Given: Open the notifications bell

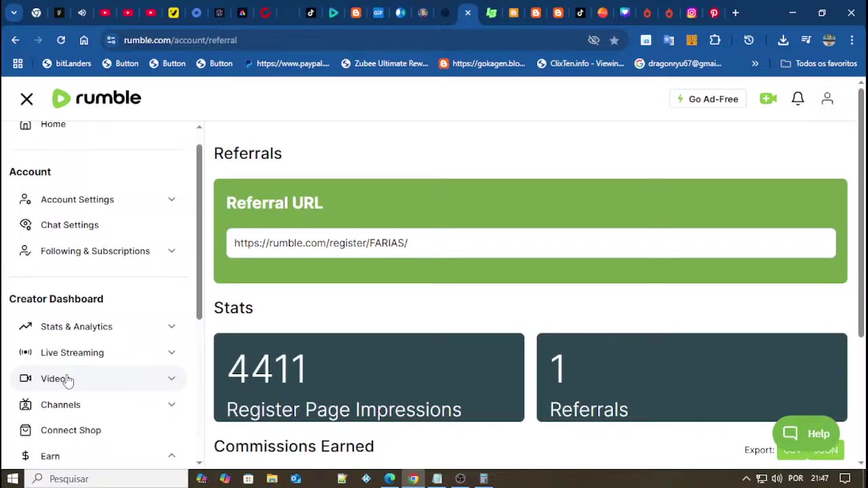Looking at the screenshot, I should point(798,99).
